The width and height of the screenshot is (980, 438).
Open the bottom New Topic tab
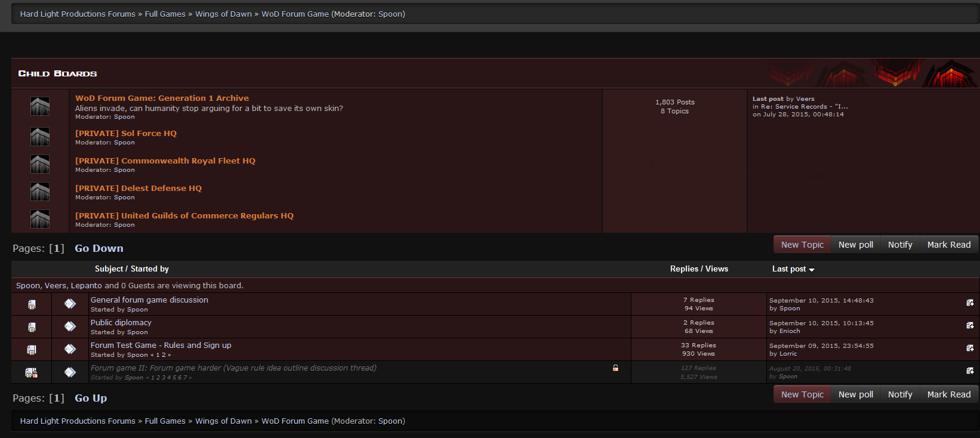pos(802,394)
